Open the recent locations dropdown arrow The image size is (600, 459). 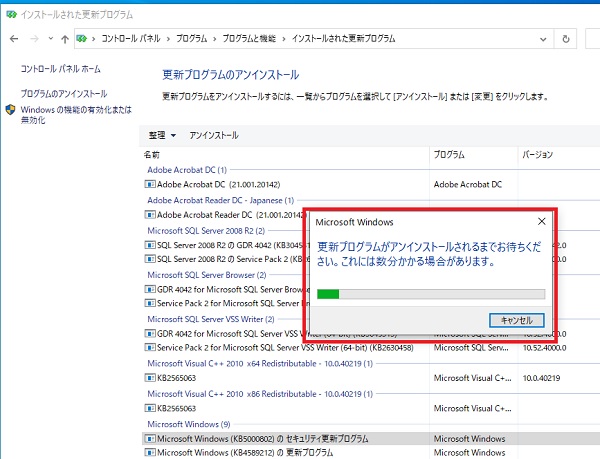(51, 39)
